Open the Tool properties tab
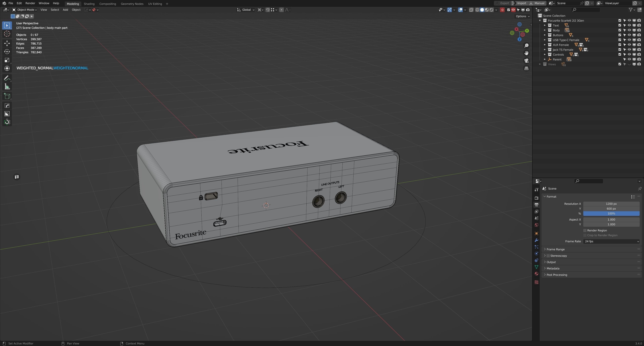644x346 pixels. [536, 189]
